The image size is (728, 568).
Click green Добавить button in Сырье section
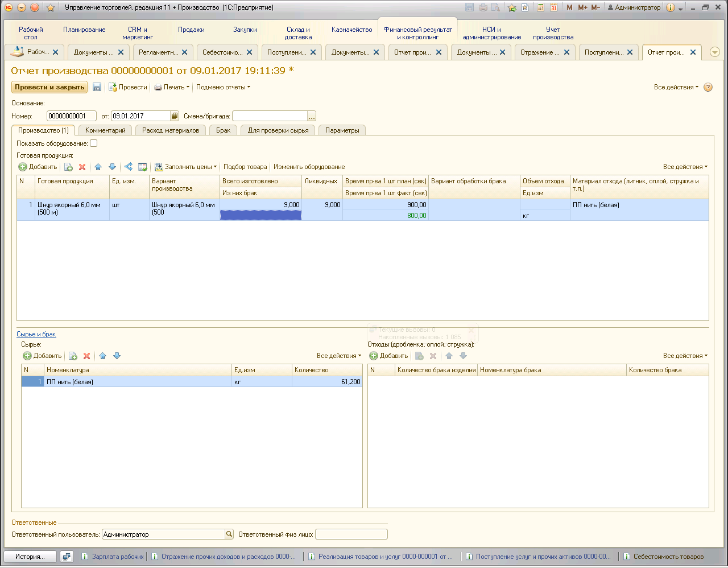point(42,356)
